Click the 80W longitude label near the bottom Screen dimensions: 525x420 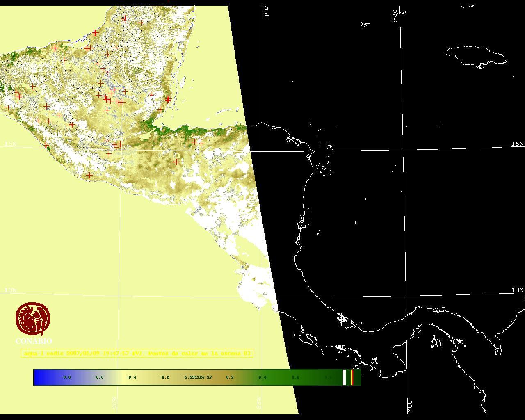(410, 406)
